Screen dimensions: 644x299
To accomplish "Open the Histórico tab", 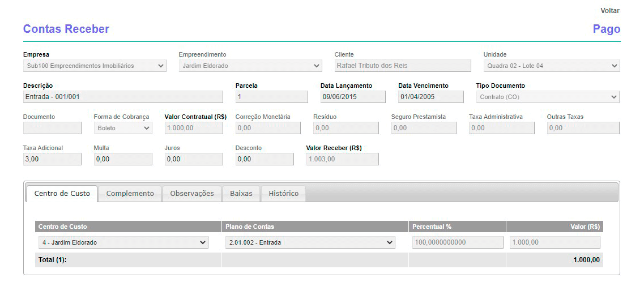I will tap(283, 194).
